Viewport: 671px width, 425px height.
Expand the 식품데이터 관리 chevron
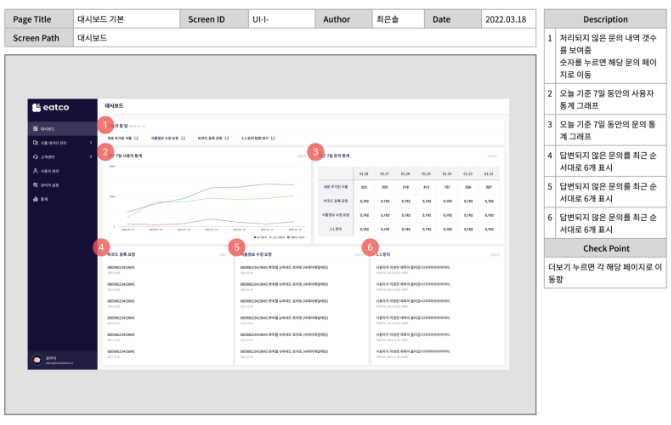(x=91, y=143)
